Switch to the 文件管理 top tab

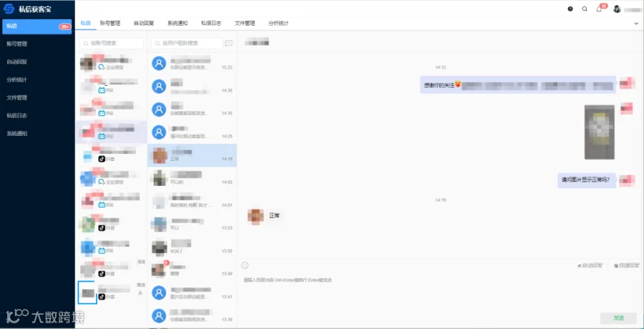[245, 24]
